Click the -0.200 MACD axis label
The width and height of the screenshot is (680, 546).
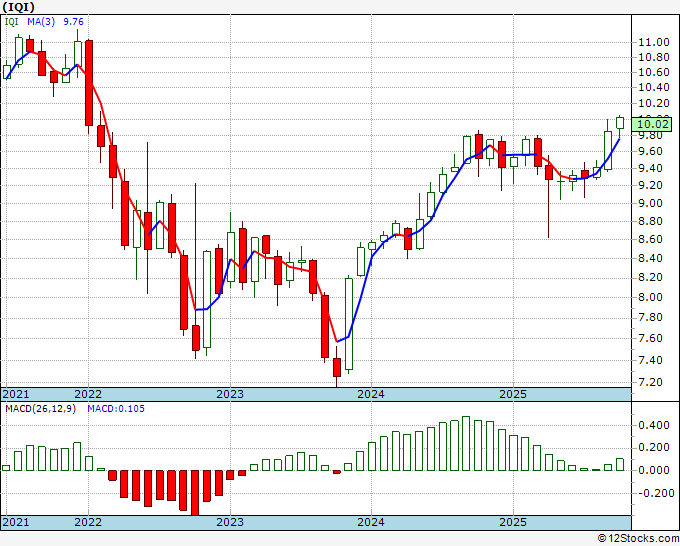(x=654, y=493)
